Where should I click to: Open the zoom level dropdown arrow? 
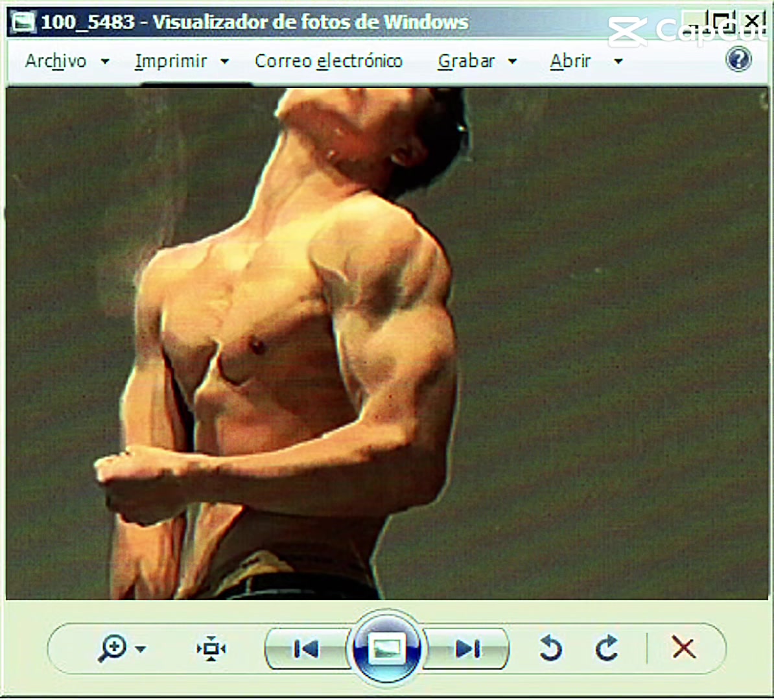point(141,649)
